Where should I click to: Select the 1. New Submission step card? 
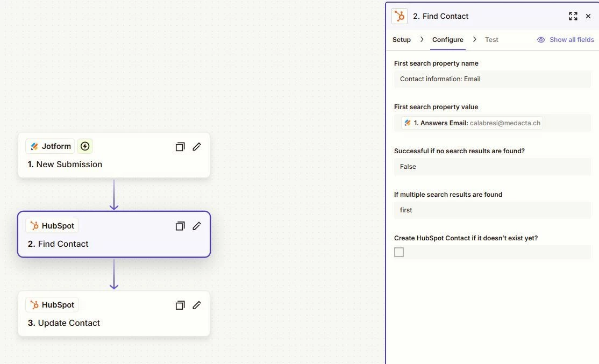coord(114,155)
